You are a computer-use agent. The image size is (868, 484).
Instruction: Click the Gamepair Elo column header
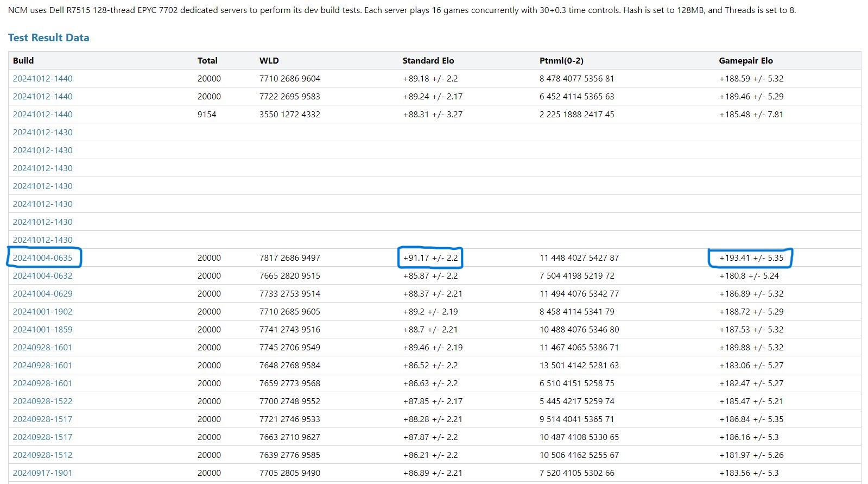746,60
